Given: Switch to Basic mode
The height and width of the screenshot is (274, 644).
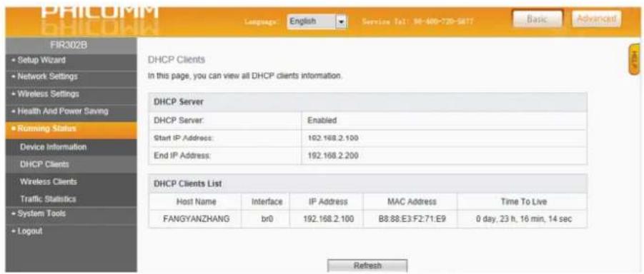Looking at the screenshot, I should tap(538, 19).
